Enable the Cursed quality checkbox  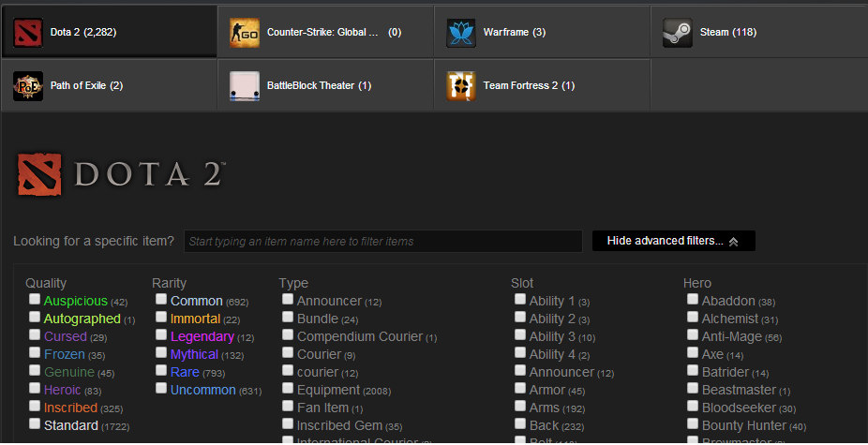point(35,334)
